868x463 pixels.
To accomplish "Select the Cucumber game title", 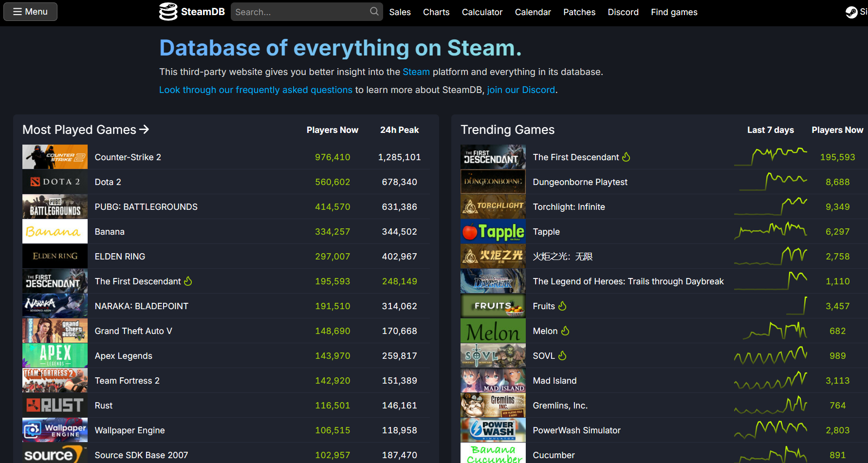I will (554, 455).
